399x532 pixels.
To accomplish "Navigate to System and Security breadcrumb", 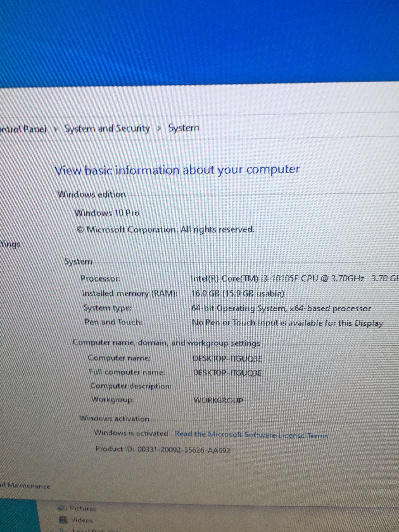I will pyautogui.click(x=107, y=129).
